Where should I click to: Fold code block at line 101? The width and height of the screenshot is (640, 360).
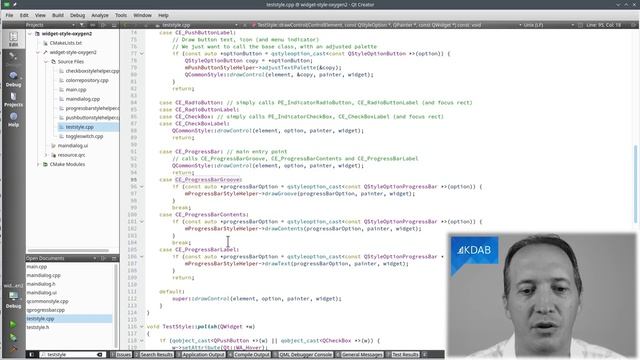[142, 222]
